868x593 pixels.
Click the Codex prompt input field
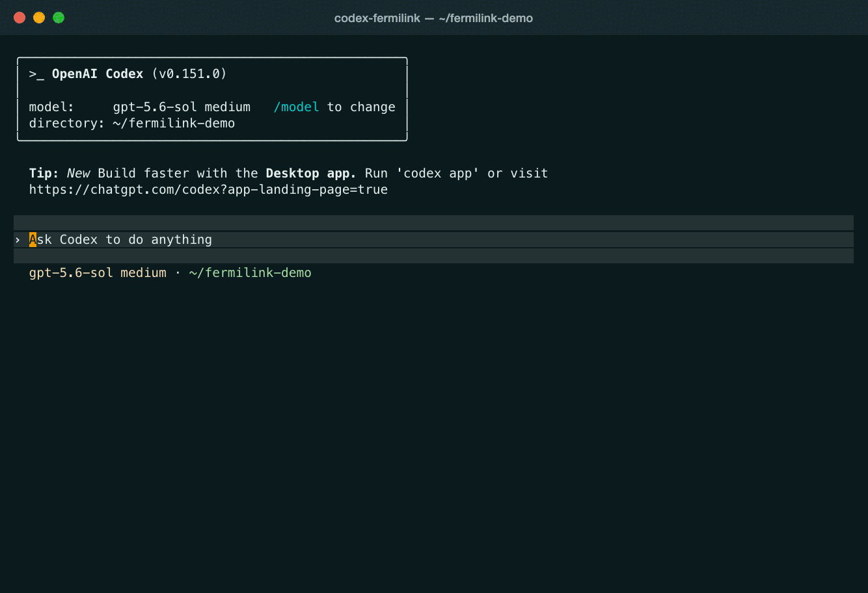pos(433,239)
